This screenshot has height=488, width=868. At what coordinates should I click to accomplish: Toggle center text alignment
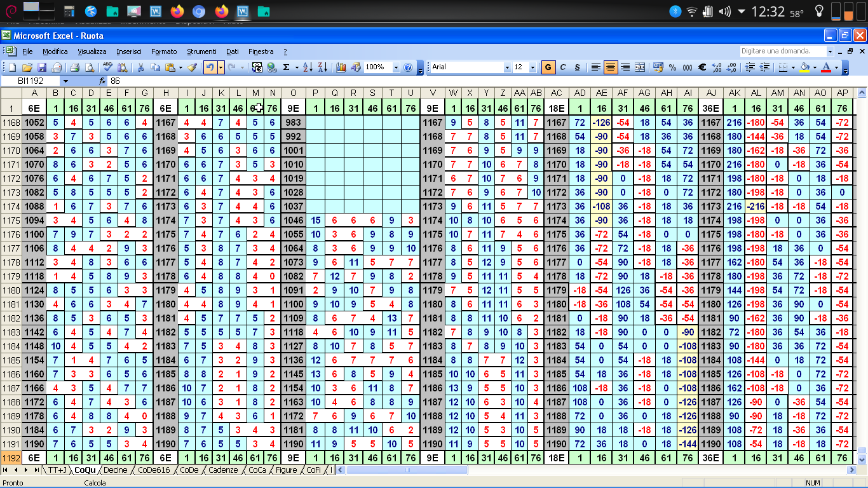pyautogui.click(x=611, y=67)
